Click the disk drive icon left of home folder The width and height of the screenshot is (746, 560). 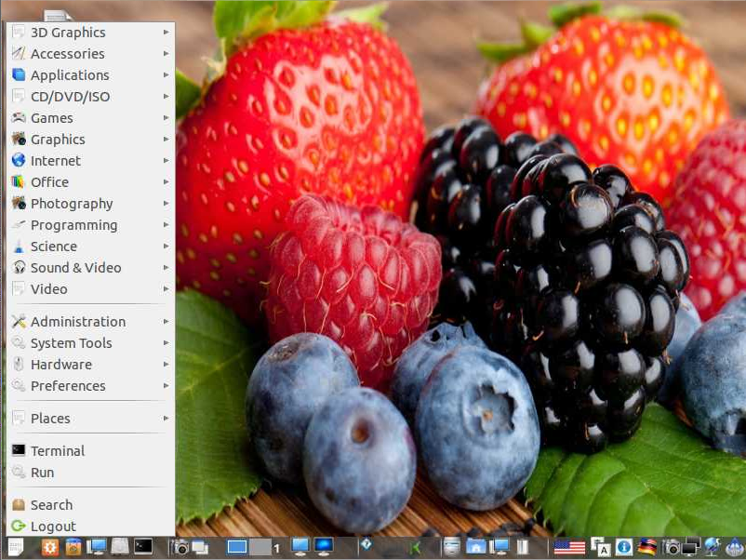tap(451, 547)
